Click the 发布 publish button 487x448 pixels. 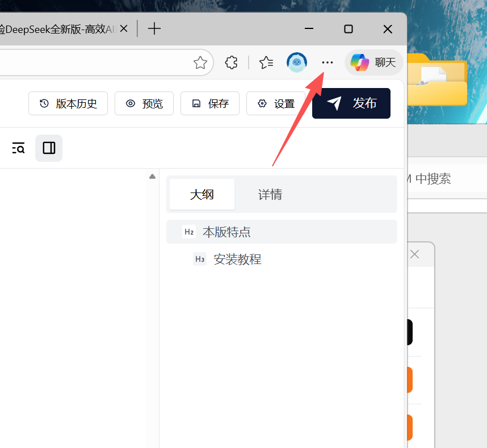click(x=351, y=103)
